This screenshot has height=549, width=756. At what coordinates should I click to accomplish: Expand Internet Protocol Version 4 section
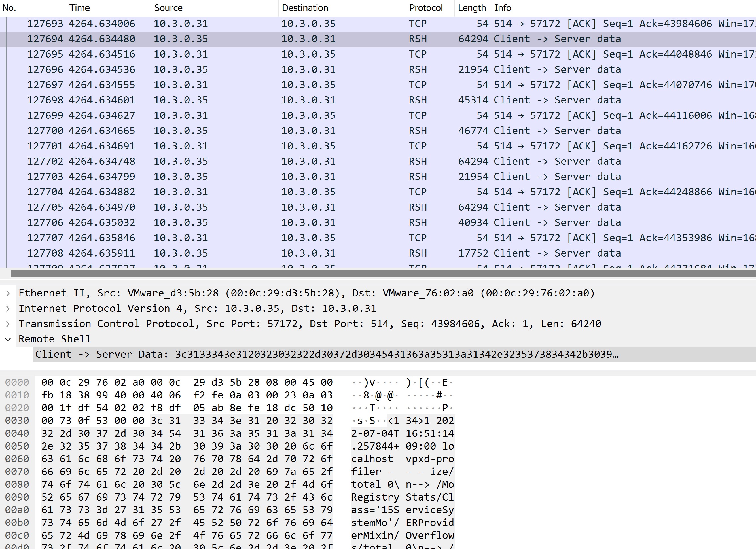pyautogui.click(x=8, y=308)
